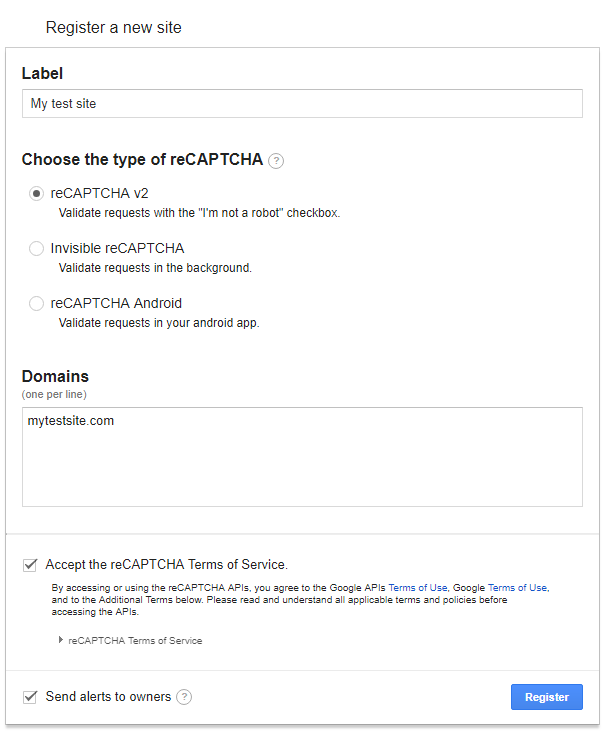Uncheck the Send alerts to owners checkbox
Viewport: 607px width, 738px height.
tap(30, 697)
